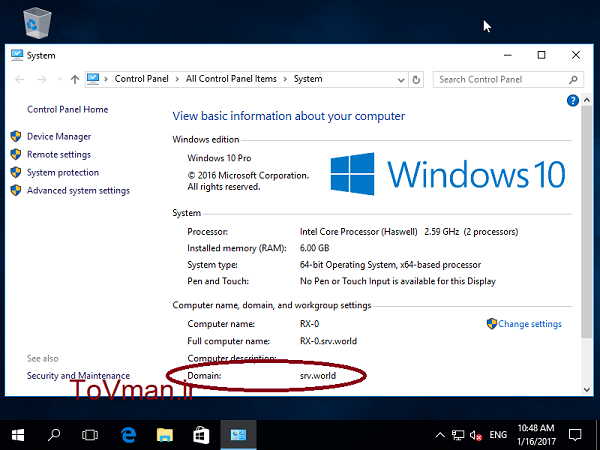600x450 pixels.
Task: Open Control Panel Home link
Action: pyautogui.click(x=67, y=109)
